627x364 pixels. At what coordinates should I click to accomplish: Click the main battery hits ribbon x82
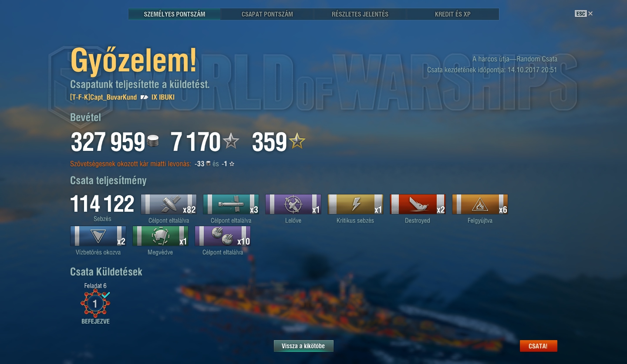click(x=169, y=204)
